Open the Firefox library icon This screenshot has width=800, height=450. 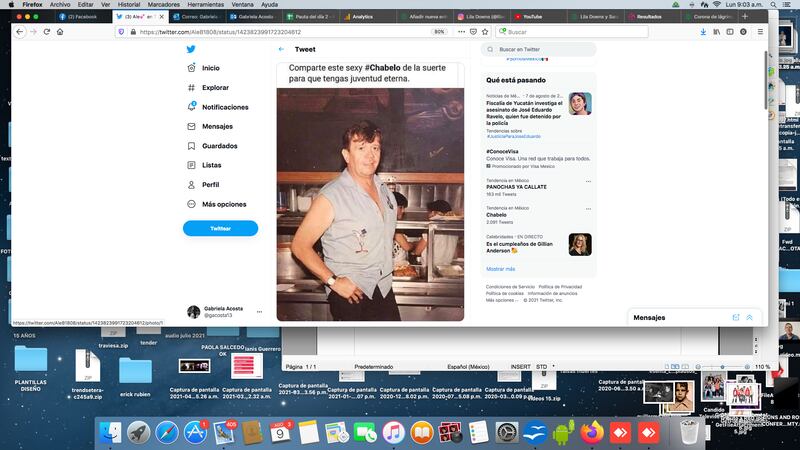717,32
